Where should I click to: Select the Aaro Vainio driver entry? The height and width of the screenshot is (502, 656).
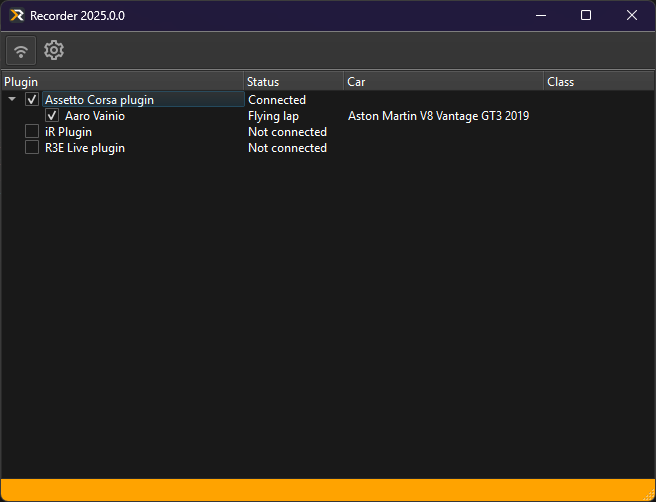(95, 116)
